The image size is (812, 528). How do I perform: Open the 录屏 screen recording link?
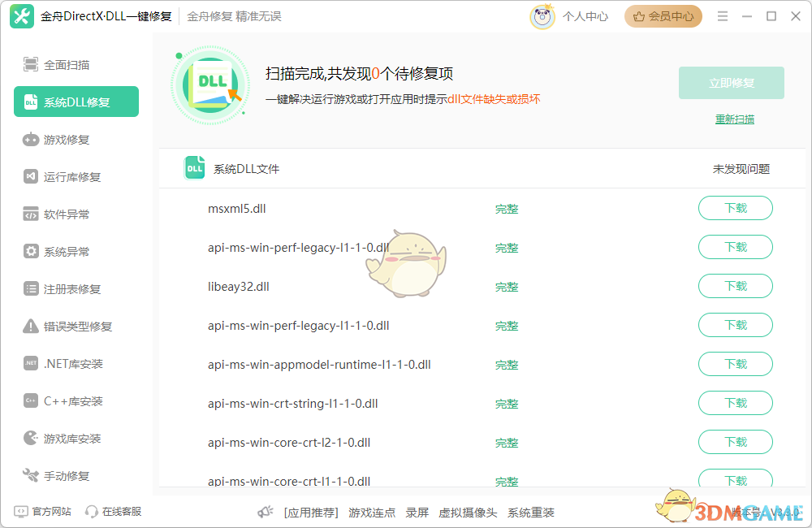pos(417,513)
